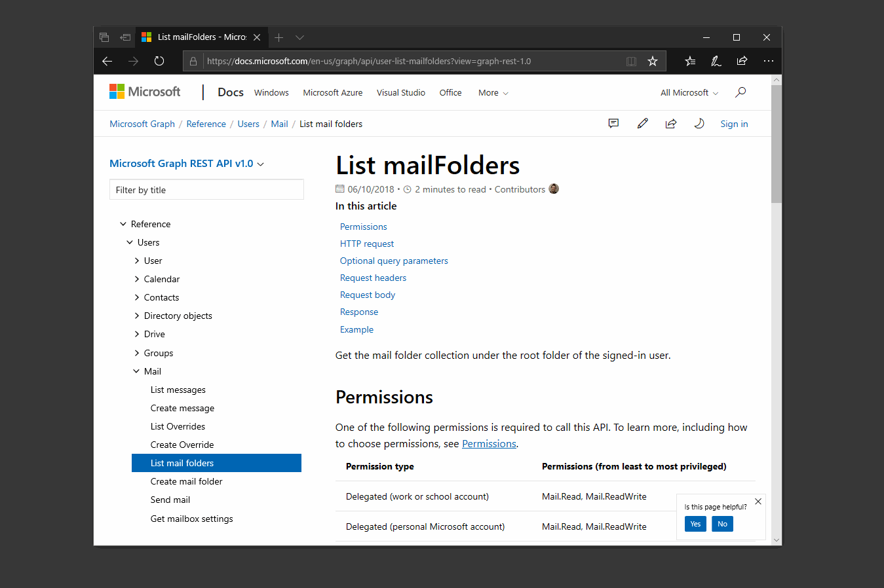
Task: Expand the Groups tree node
Action: [x=136, y=353]
